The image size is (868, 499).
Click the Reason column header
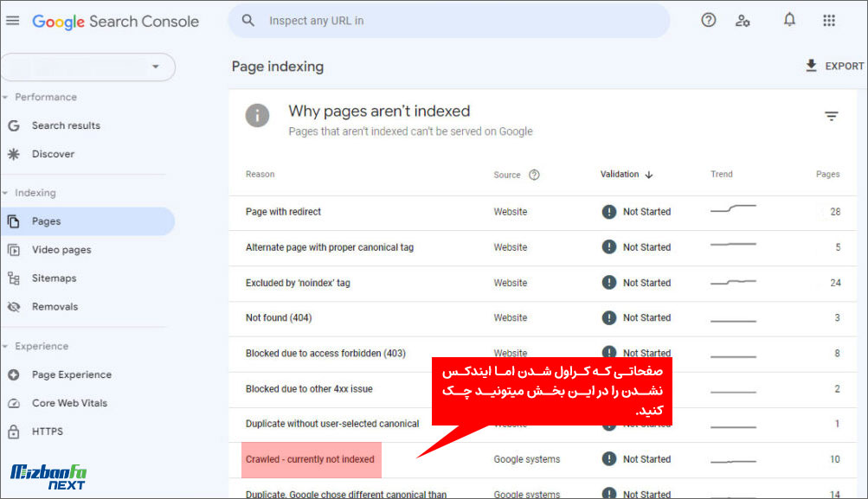(260, 175)
